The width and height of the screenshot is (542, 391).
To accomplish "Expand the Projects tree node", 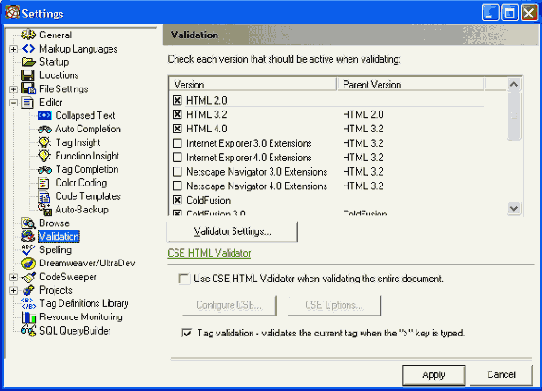I will [13, 290].
